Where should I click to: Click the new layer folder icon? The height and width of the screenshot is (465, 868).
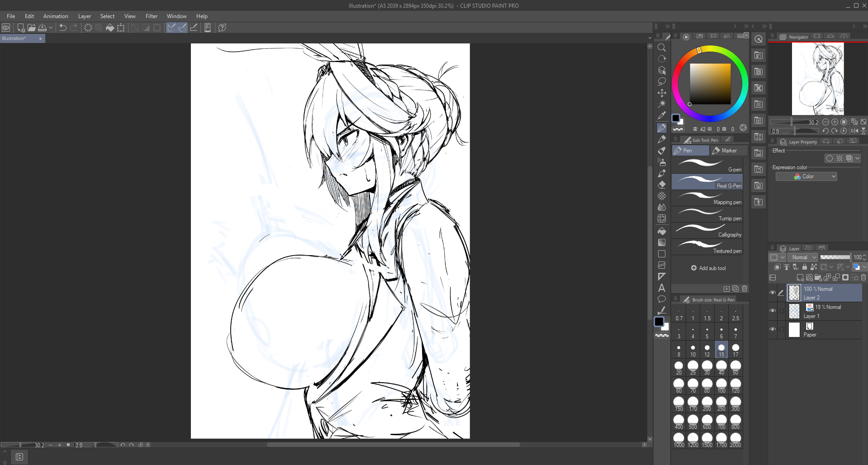(818, 277)
